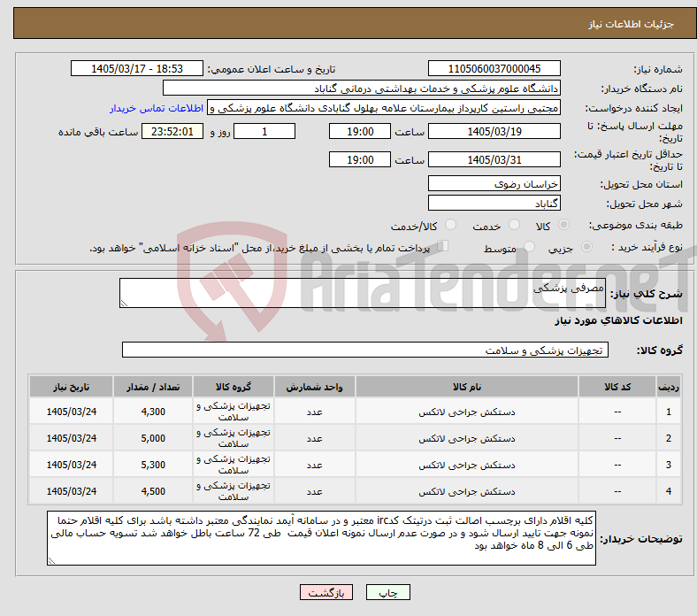Click the price validity time 19:00 field
The image size is (697, 616).
360,159
